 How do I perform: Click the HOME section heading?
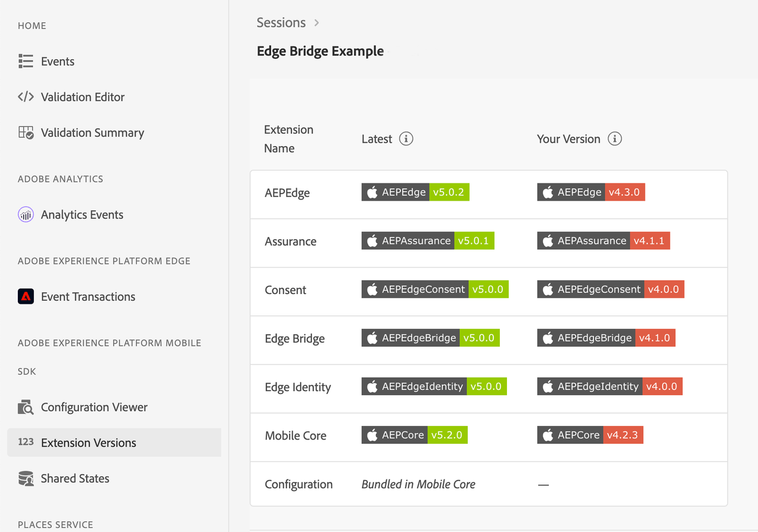32,25
